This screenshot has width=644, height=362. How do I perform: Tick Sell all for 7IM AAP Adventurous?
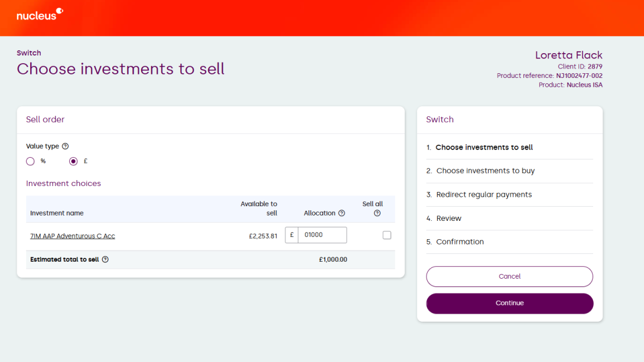click(387, 235)
